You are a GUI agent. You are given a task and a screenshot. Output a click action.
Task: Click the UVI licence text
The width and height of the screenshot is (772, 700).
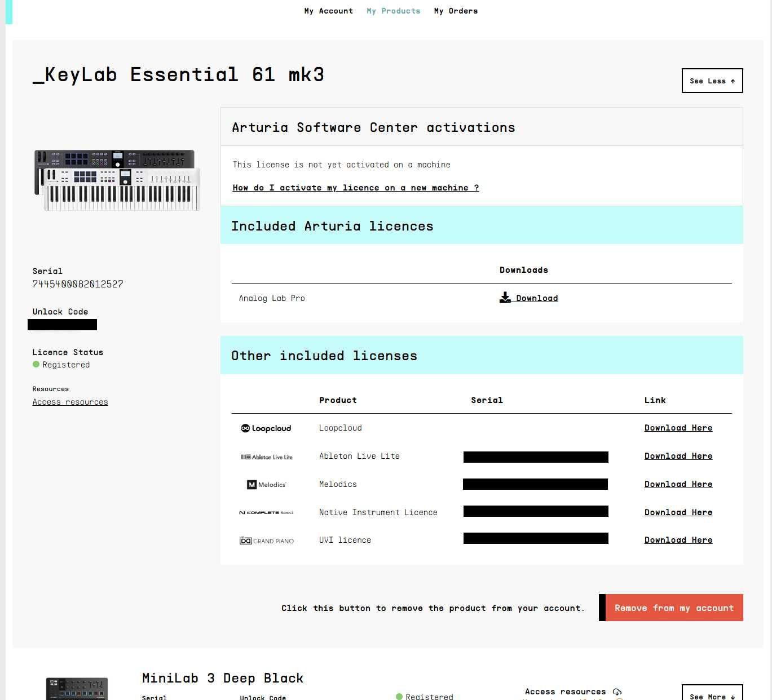click(x=345, y=540)
